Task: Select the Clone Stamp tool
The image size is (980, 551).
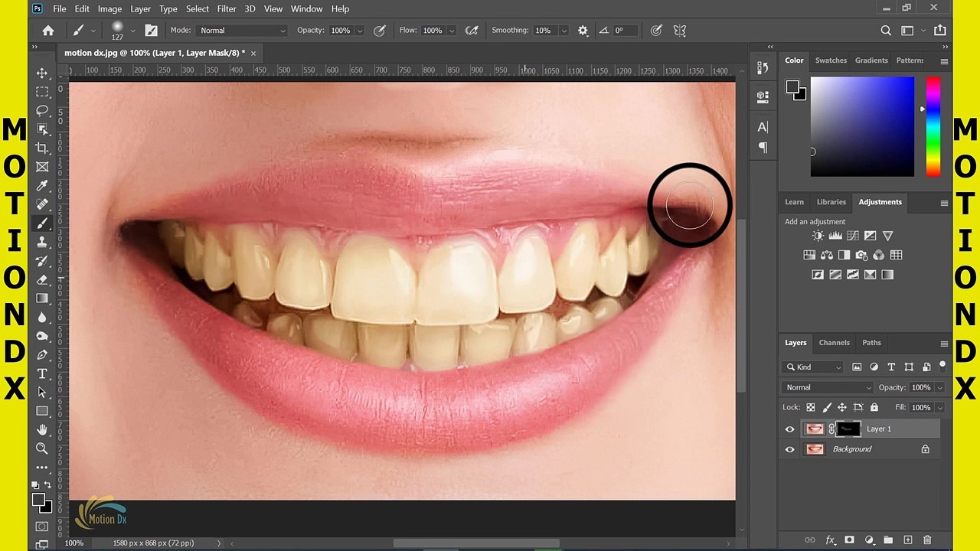Action: pyautogui.click(x=42, y=242)
